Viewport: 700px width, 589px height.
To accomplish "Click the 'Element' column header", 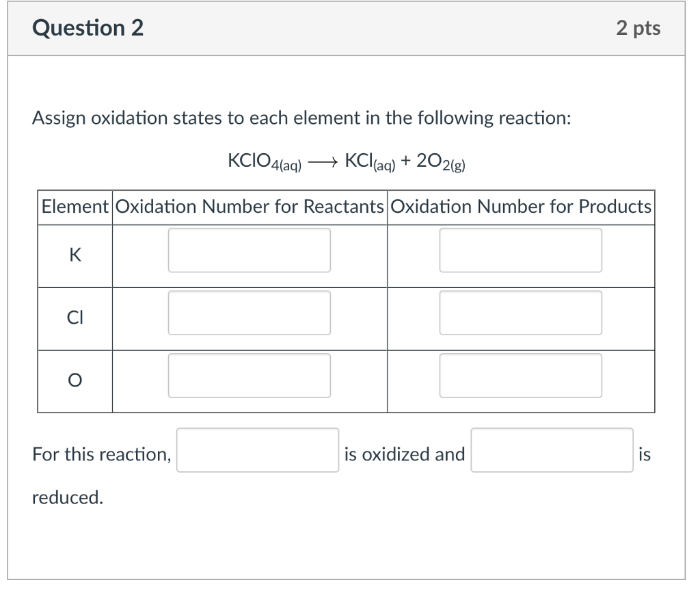I will pos(75,207).
